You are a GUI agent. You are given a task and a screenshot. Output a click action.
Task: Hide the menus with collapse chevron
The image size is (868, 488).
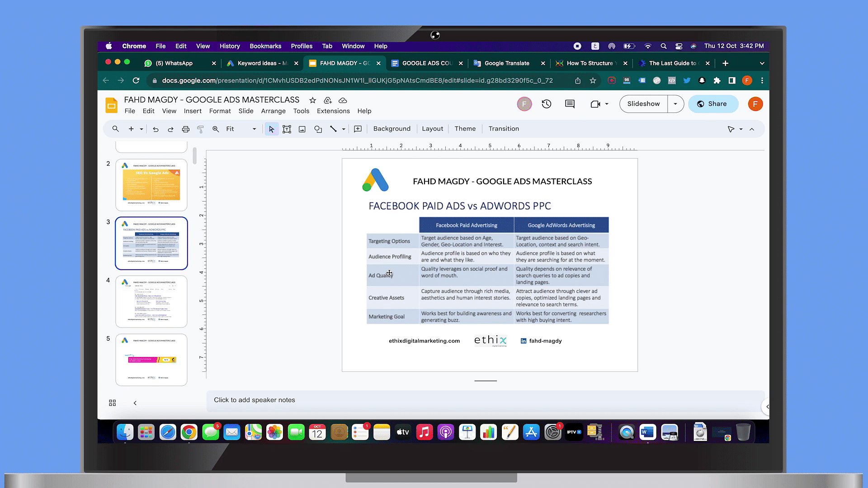752,129
